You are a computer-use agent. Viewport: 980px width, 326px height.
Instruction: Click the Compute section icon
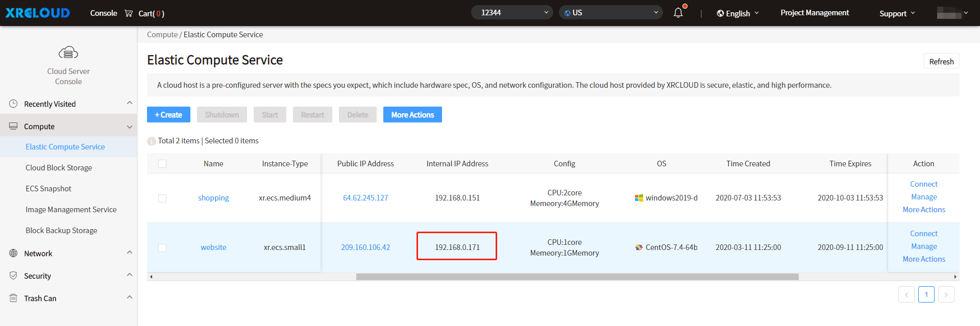pos(13,126)
